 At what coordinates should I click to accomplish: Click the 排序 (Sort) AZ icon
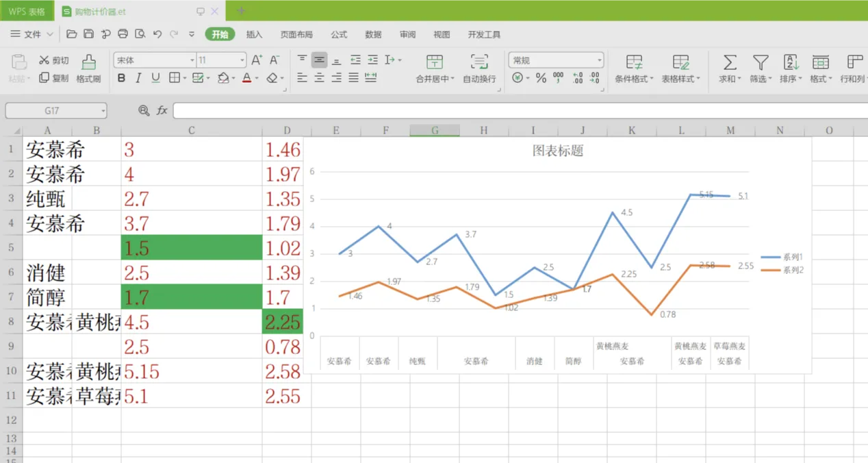tap(790, 68)
